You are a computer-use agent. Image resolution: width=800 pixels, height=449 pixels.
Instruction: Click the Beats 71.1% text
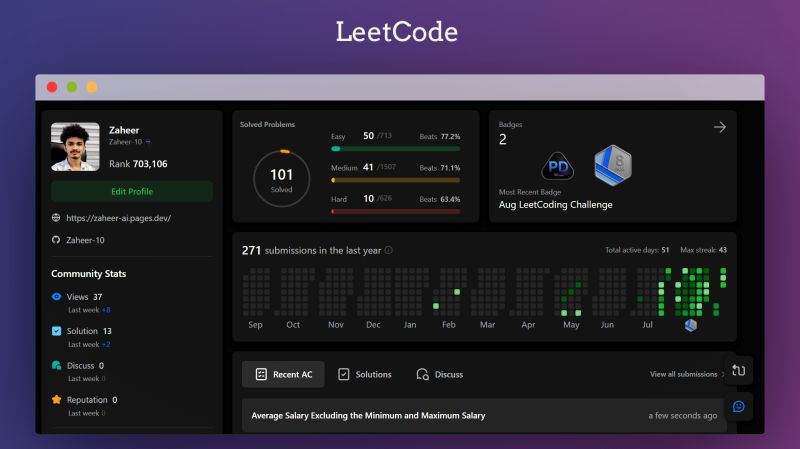point(440,168)
